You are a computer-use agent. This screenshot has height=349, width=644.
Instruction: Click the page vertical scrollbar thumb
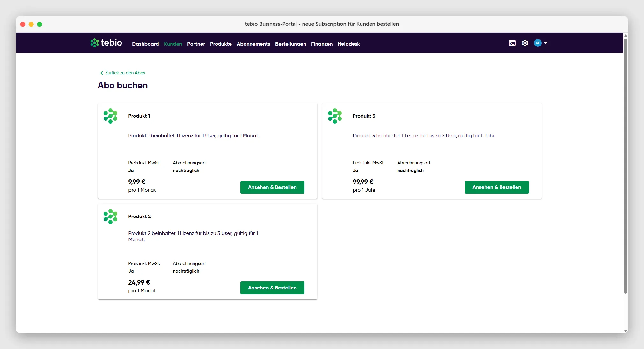626,166
